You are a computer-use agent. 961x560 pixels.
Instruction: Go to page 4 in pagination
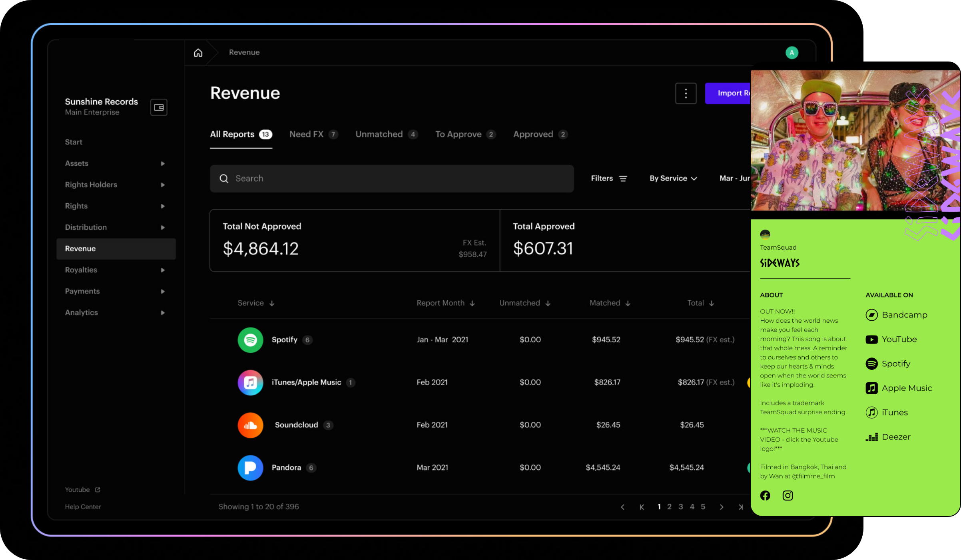(x=692, y=507)
